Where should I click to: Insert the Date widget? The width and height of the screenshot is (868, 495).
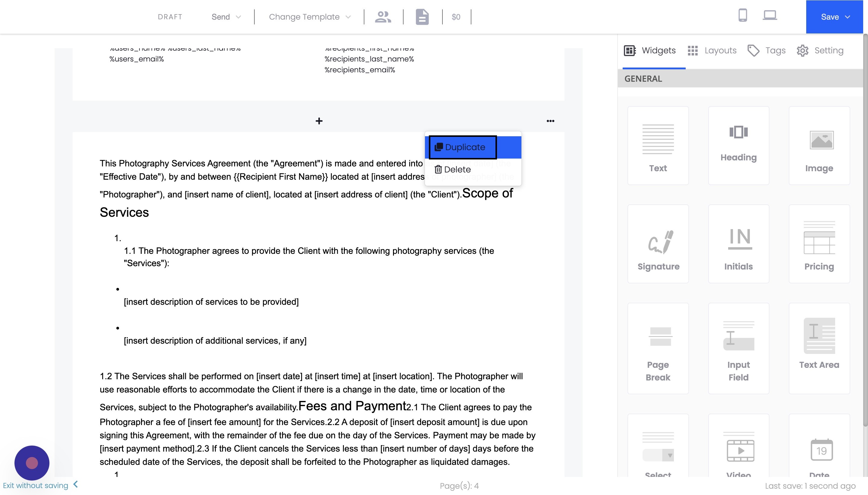tap(819, 452)
